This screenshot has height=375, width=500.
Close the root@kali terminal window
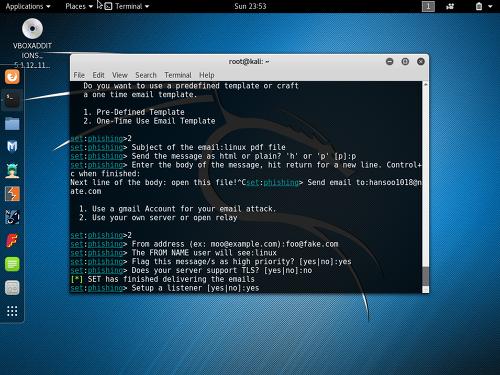[421, 62]
